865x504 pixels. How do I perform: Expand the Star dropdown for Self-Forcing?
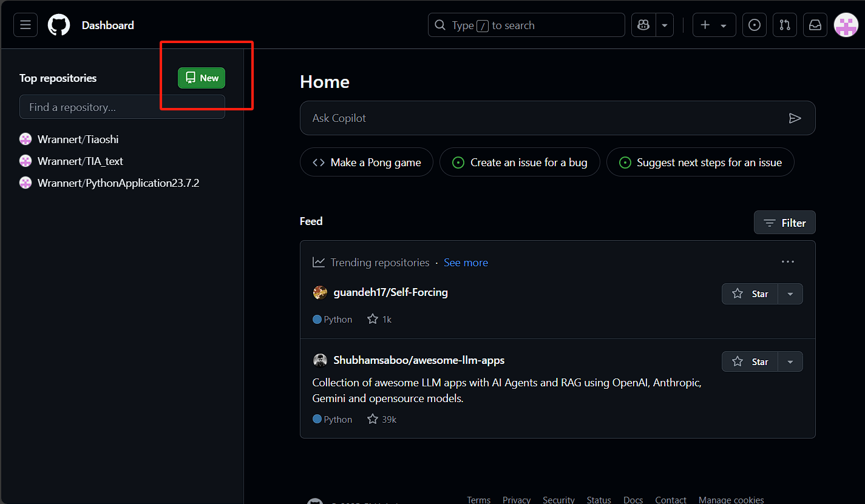click(790, 294)
